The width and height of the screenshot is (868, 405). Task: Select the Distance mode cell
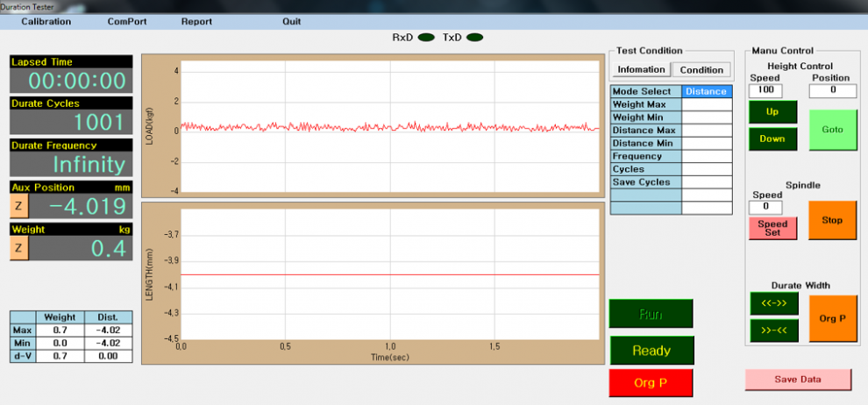pos(707,91)
